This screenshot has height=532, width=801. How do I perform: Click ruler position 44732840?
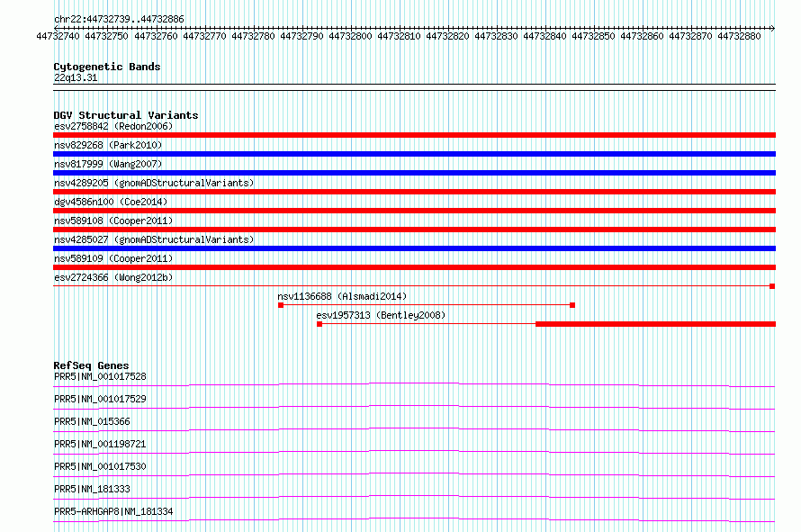(544, 36)
